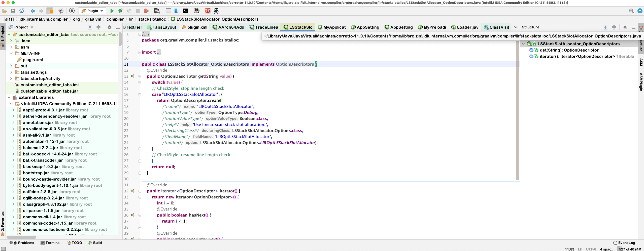
Task: Click the search-in-document toolbar icon
Action: tap(157, 11)
